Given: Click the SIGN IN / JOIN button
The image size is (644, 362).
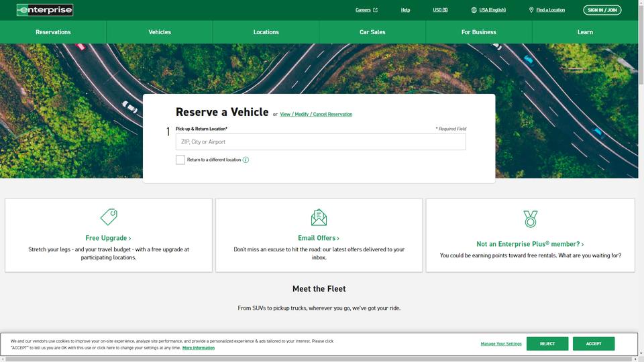Looking at the screenshot, I should [x=602, y=10].
